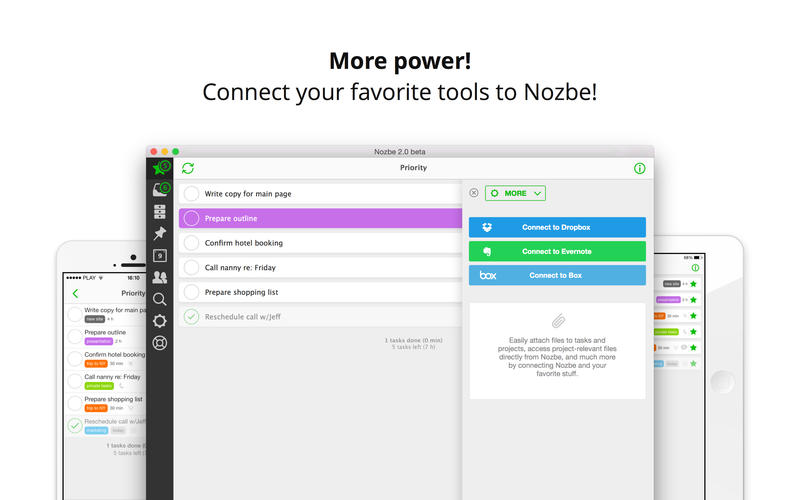The image size is (800, 500).
Task: Click the green sync refresh icon
Action: 188,168
